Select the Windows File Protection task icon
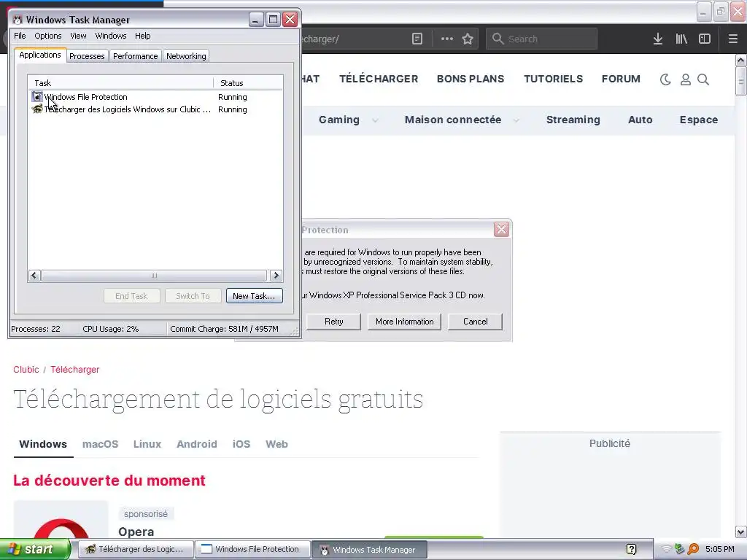 coord(37,97)
